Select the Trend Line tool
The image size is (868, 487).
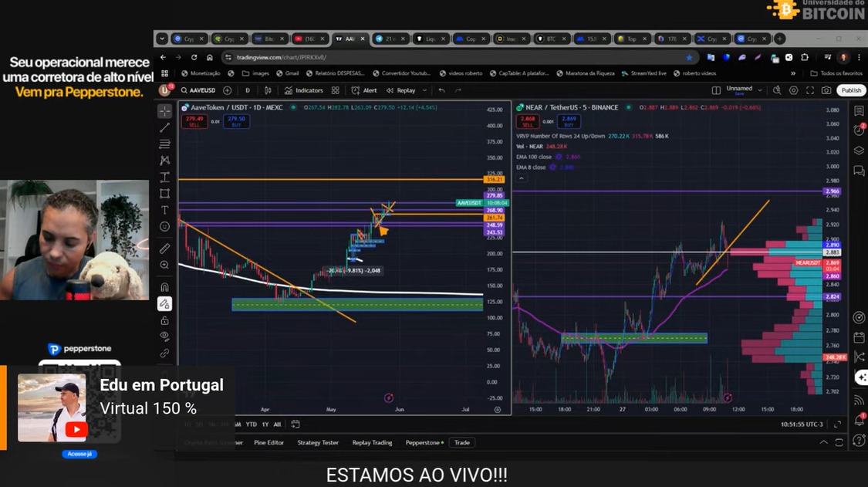coord(164,126)
